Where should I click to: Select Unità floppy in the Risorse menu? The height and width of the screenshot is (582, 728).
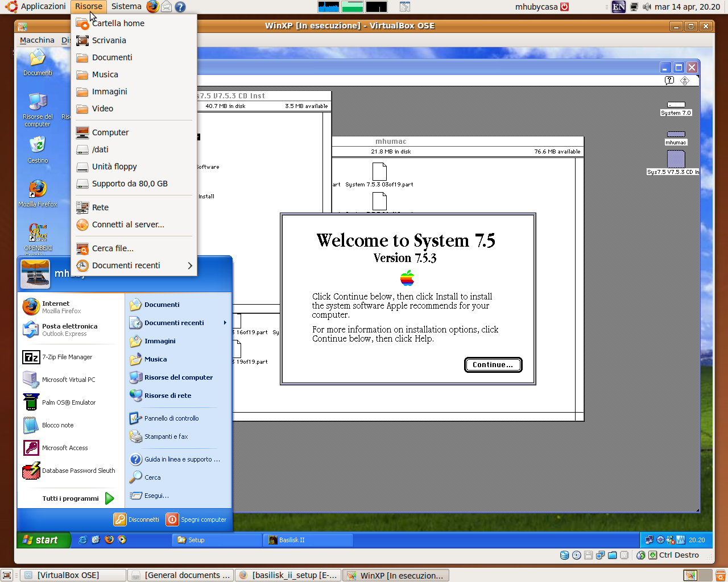(x=134, y=167)
